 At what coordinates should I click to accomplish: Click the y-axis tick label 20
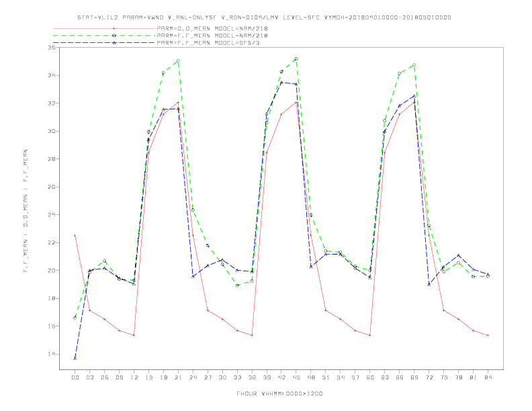[51, 271]
